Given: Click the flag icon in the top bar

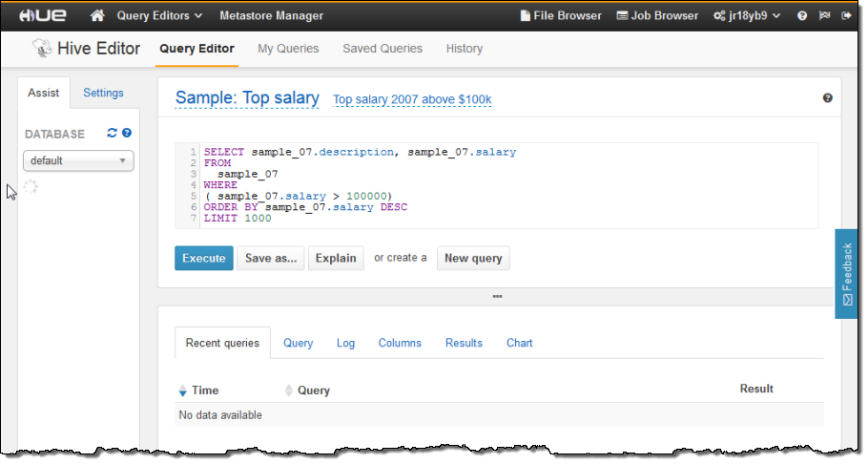Looking at the screenshot, I should pyautogui.click(x=824, y=16).
